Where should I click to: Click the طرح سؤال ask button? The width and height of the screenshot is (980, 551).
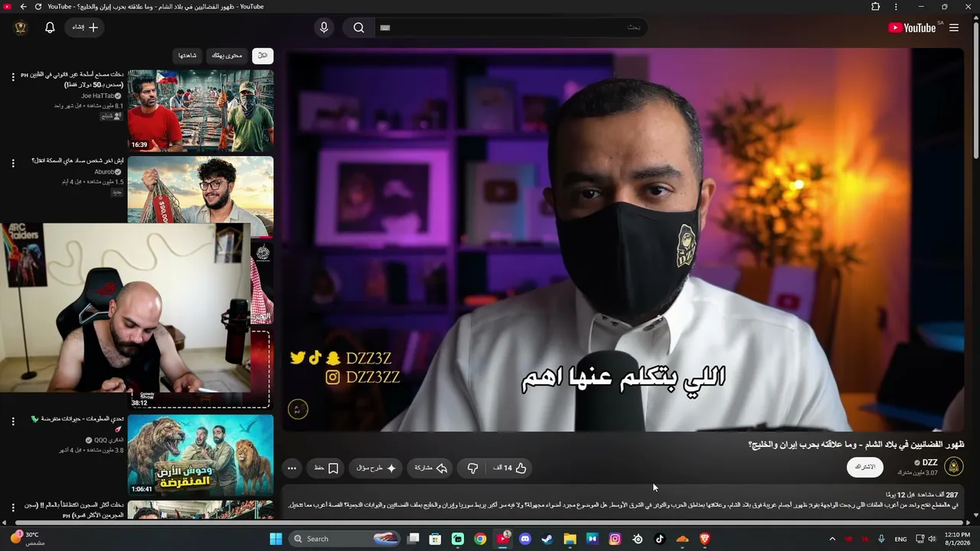point(376,468)
